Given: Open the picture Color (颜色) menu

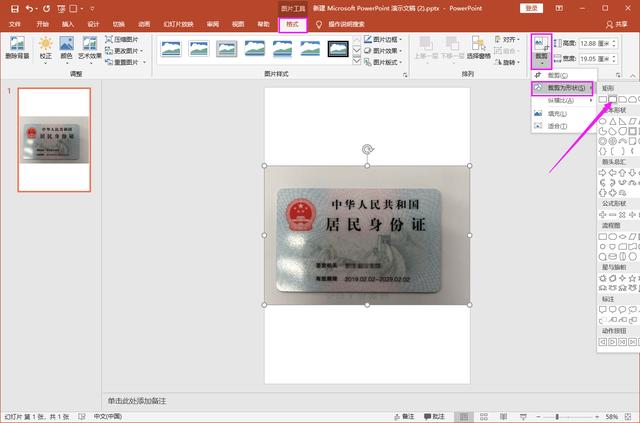Looking at the screenshot, I should (67, 49).
